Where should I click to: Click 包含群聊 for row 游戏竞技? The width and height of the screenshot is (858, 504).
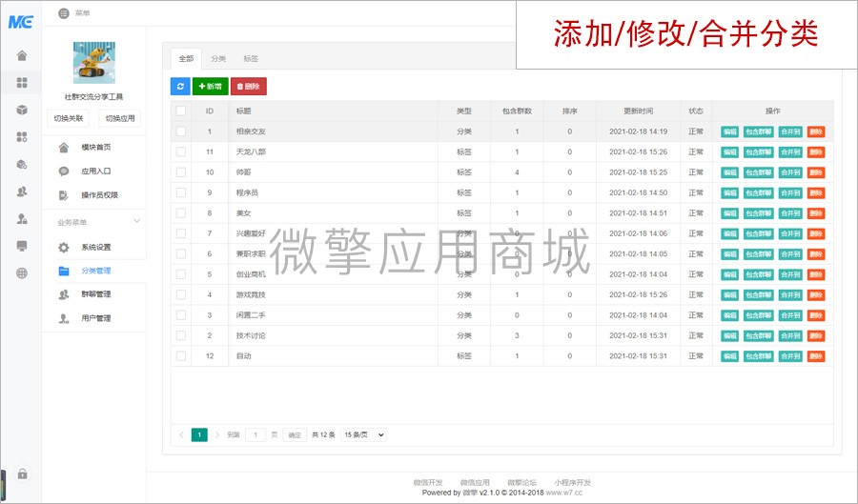tap(759, 295)
